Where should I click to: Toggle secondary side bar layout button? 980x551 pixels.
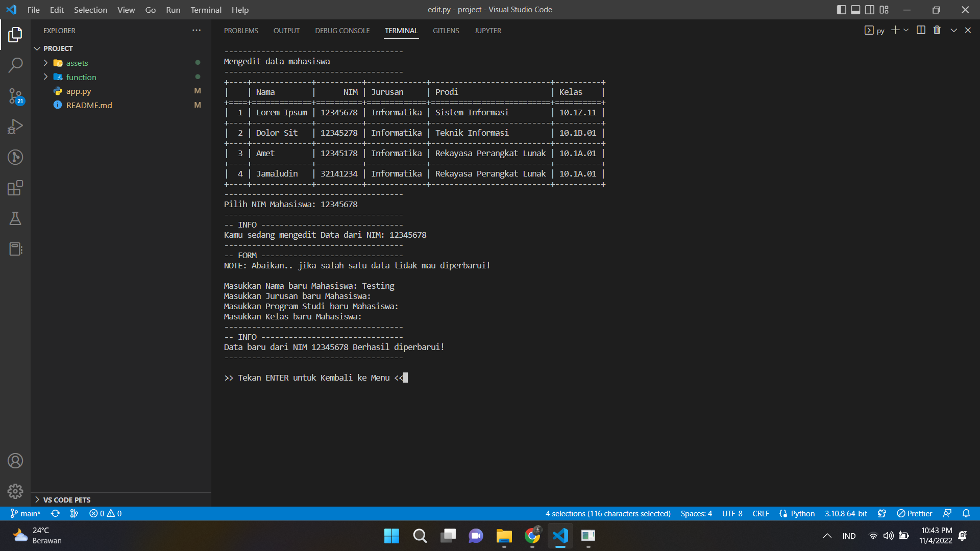point(870,10)
